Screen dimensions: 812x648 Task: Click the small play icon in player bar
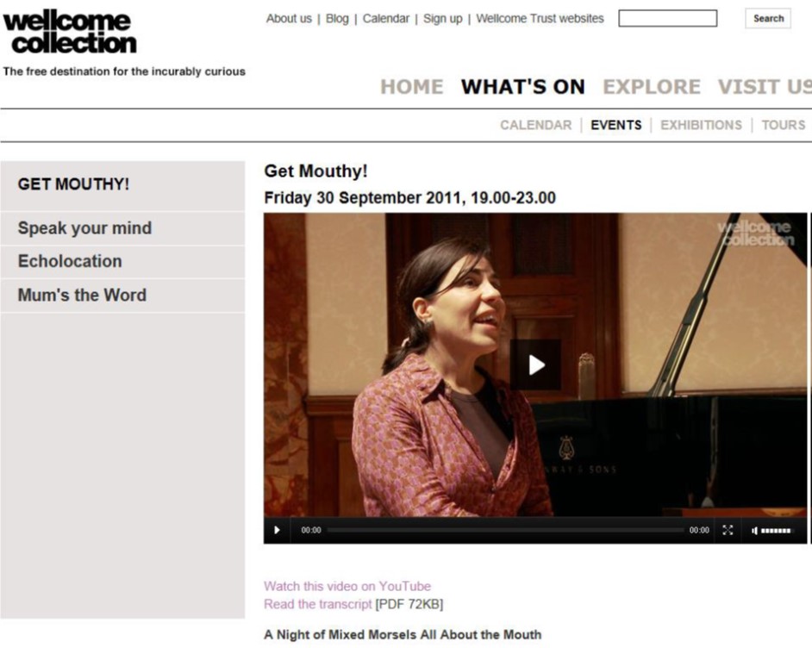[277, 530]
